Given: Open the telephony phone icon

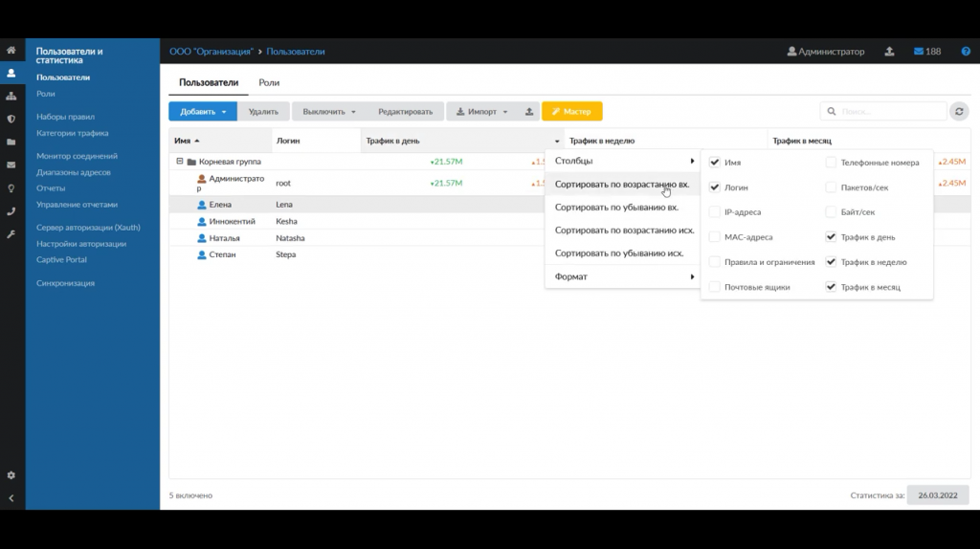Looking at the screenshot, I should [11, 211].
